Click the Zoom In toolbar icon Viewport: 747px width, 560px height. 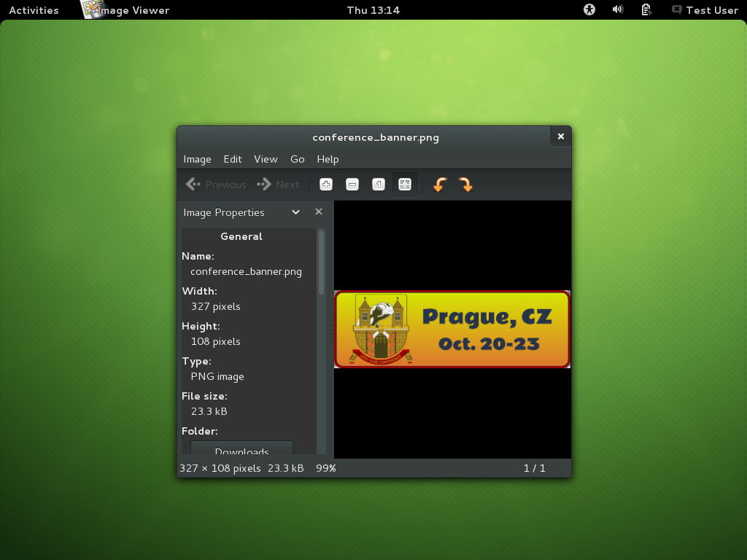coord(326,184)
